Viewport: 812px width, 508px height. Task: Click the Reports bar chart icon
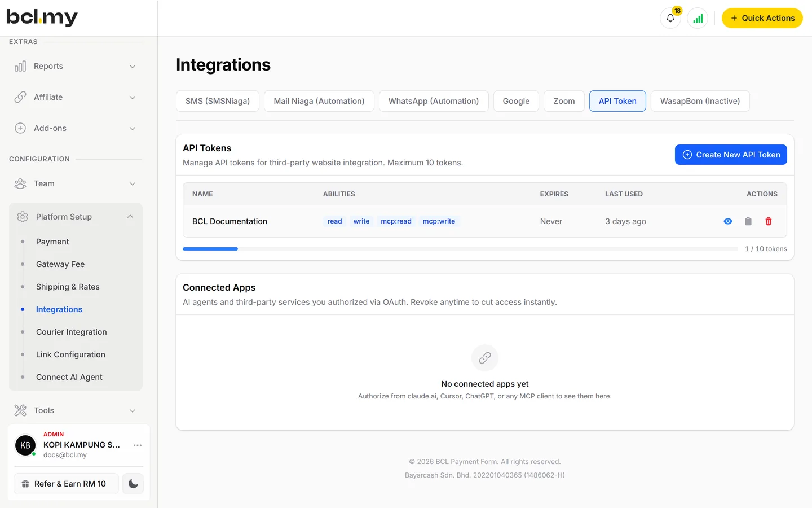[x=20, y=66]
